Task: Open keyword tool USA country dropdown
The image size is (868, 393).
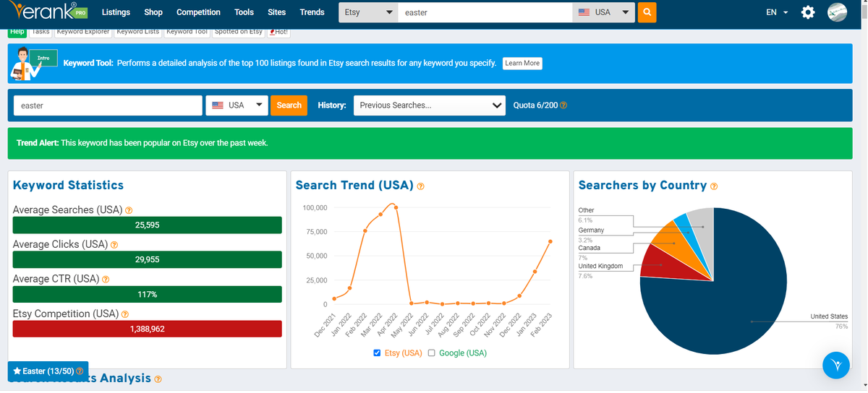Action: [x=237, y=105]
